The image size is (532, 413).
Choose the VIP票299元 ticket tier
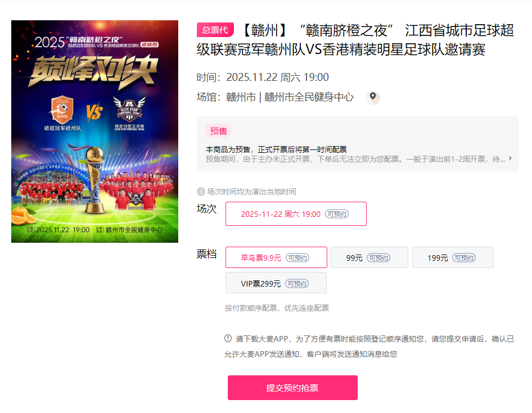click(x=276, y=283)
